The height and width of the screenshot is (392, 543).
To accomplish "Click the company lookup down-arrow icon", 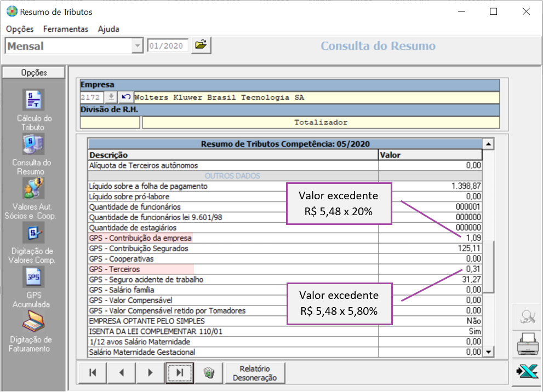I will click(x=111, y=97).
